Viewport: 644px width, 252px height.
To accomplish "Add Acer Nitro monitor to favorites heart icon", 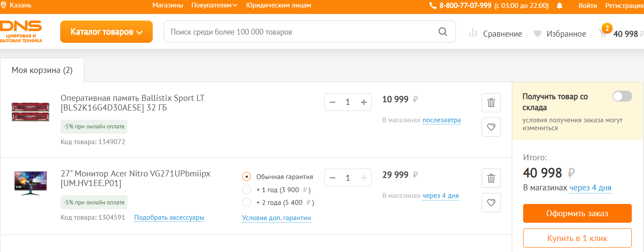I will click(x=491, y=202).
